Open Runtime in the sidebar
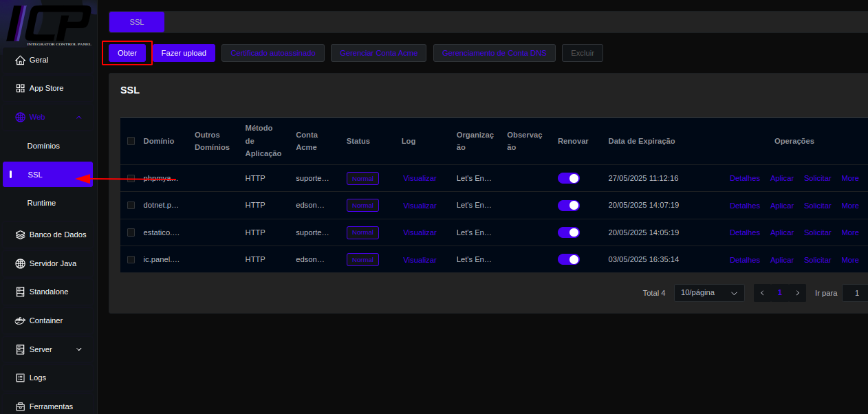 click(41, 204)
